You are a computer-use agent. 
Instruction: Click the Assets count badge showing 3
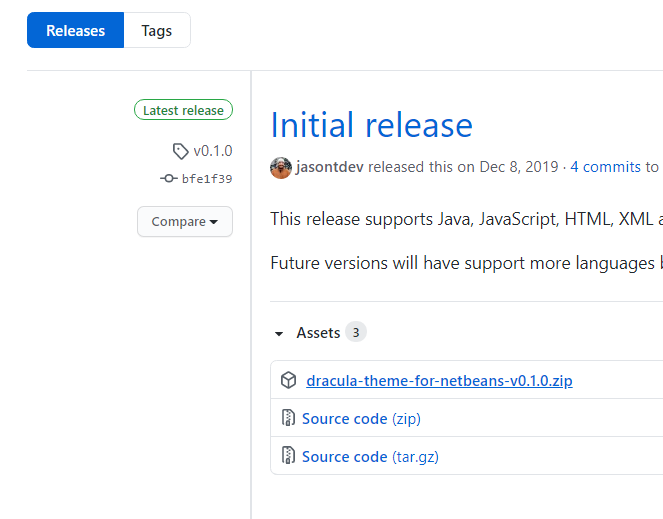tap(356, 332)
